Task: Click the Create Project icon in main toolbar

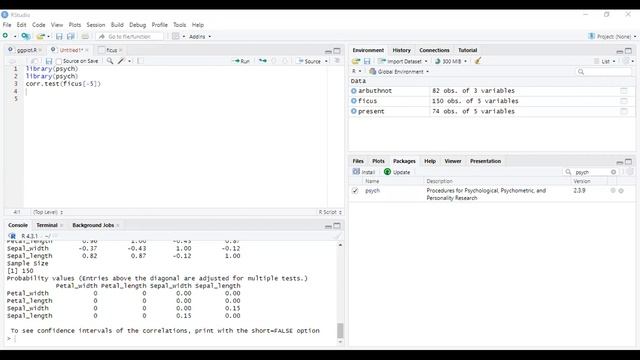Action: 26,36
